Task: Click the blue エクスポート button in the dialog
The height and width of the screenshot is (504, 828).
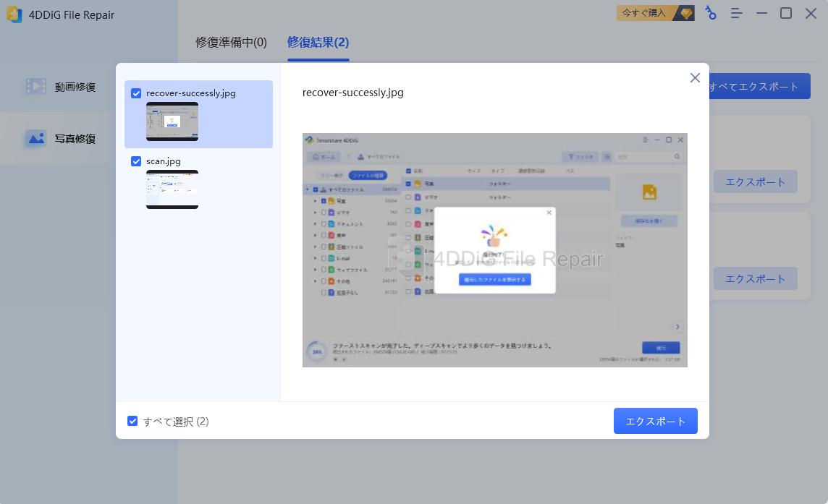Action: (x=655, y=420)
